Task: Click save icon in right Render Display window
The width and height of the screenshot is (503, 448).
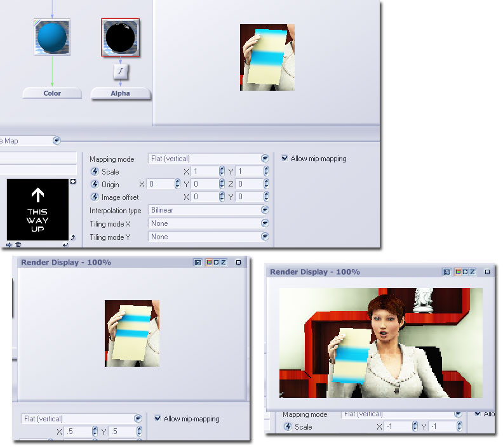Action: [446, 272]
